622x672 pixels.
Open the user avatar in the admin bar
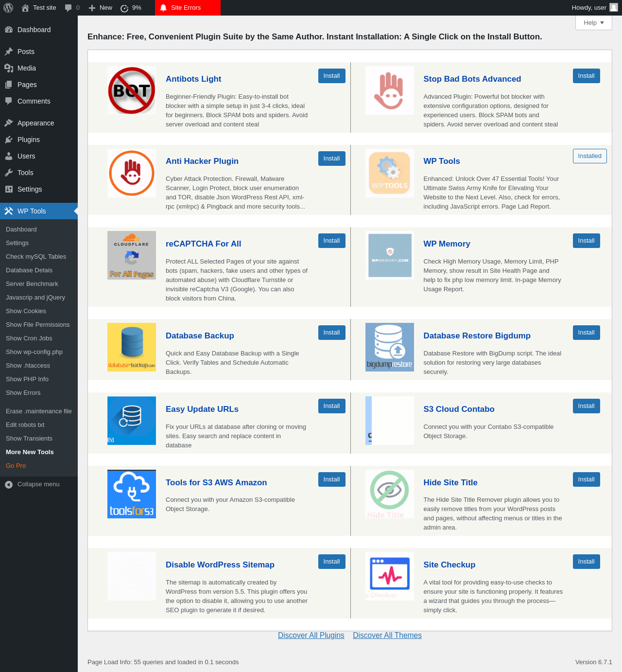click(x=614, y=7)
